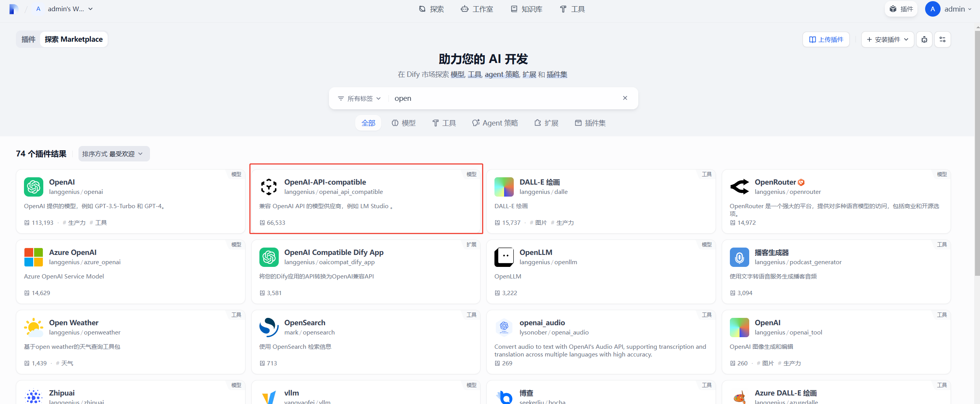The width and height of the screenshot is (980, 404).
Task: Filter by Agent 策略 category
Action: (495, 123)
